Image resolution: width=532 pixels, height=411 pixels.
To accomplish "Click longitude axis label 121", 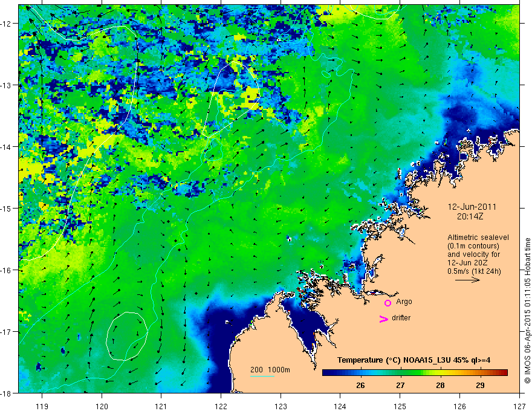I will (x=161, y=406).
